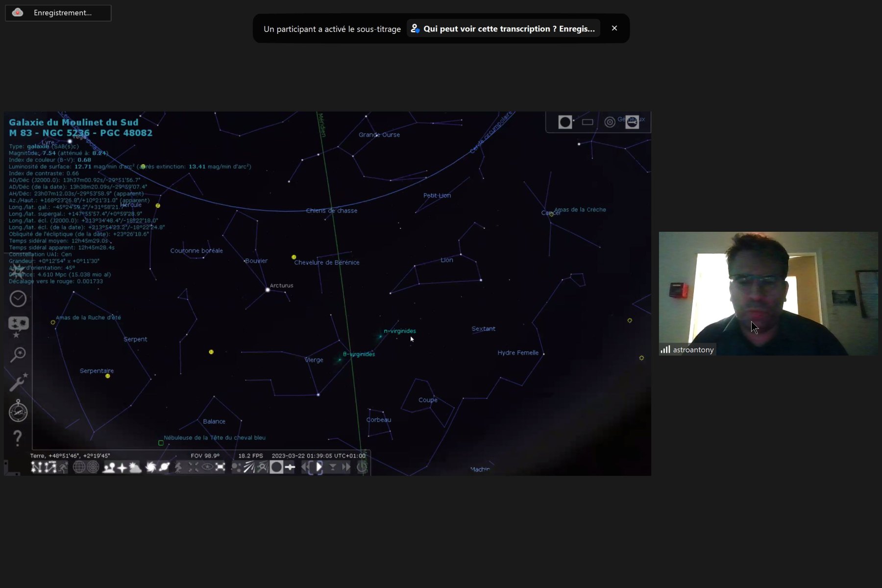Open the star search magnifier window

(x=18, y=354)
